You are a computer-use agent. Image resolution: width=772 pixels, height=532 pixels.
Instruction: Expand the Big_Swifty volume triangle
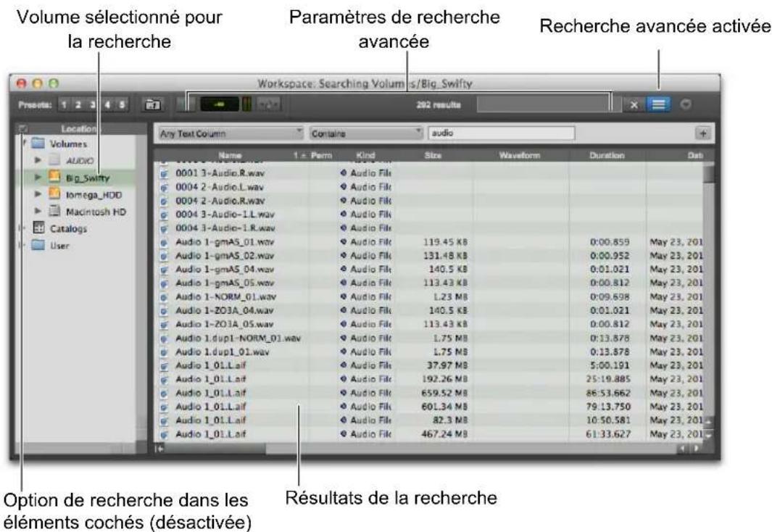pos(38,177)
